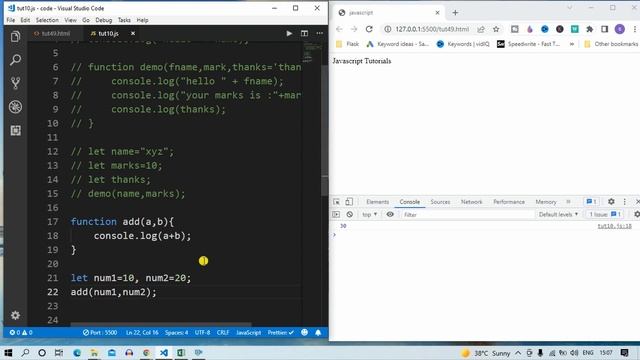Open the Chrome profile avatar
This screenshot has height=360, width=640.
(x=620, y=29)
